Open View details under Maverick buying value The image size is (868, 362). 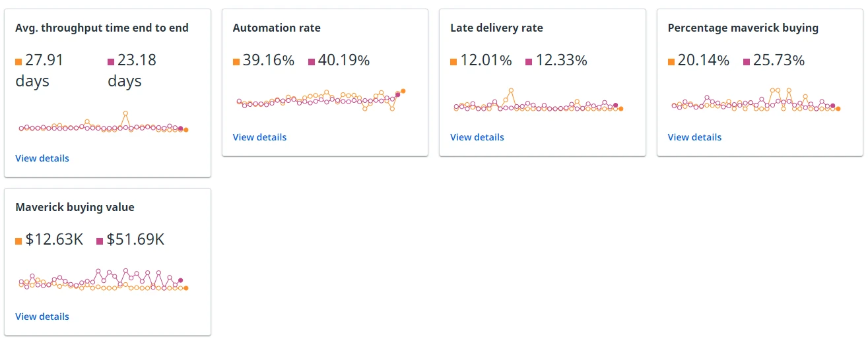pos(42,317)
